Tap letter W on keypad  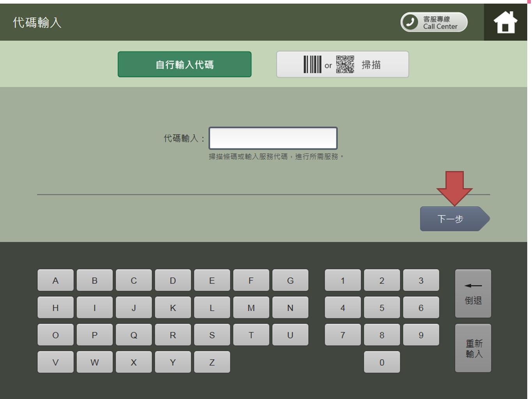[x=95, y=362]
